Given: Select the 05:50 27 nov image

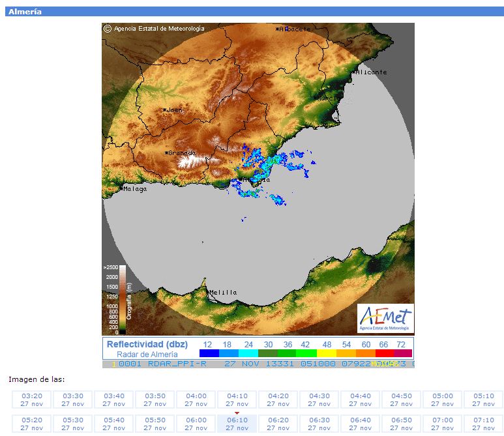Looking at the screenshot, I should pyautogui.click(x=155, y=424).
